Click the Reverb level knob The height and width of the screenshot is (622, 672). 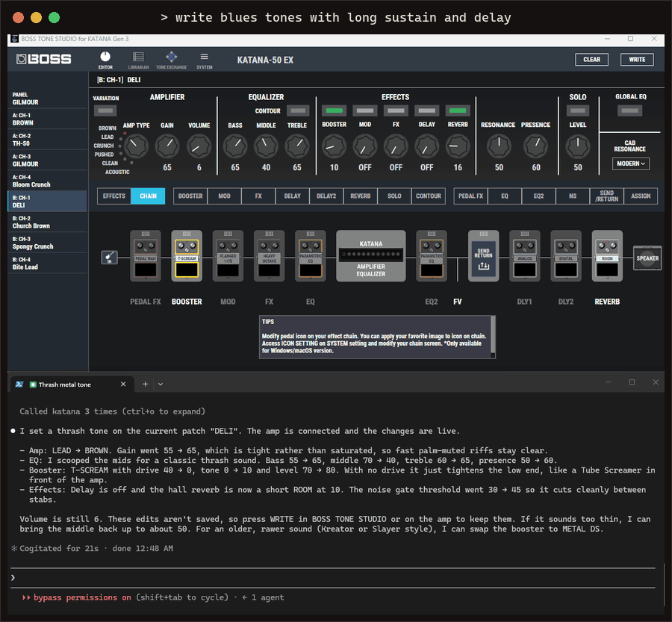(458, 146)
